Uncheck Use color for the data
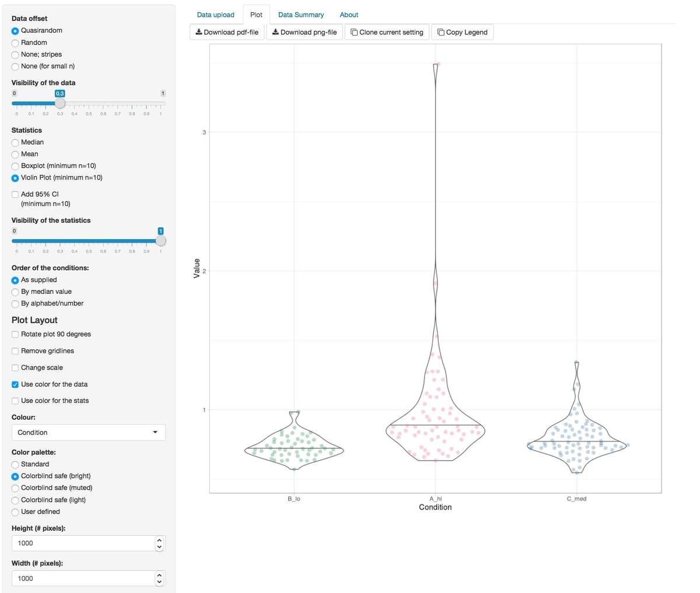700x593 pixels. click(15, 385)
